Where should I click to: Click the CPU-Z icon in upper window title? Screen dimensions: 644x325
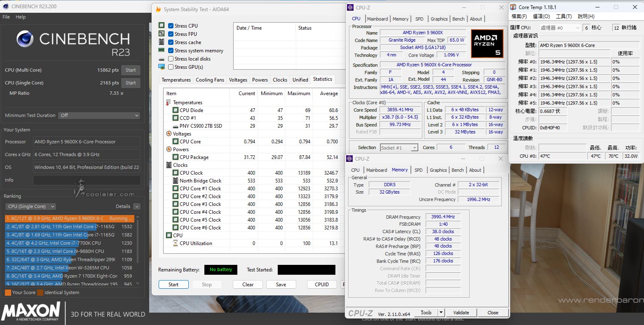350,7
